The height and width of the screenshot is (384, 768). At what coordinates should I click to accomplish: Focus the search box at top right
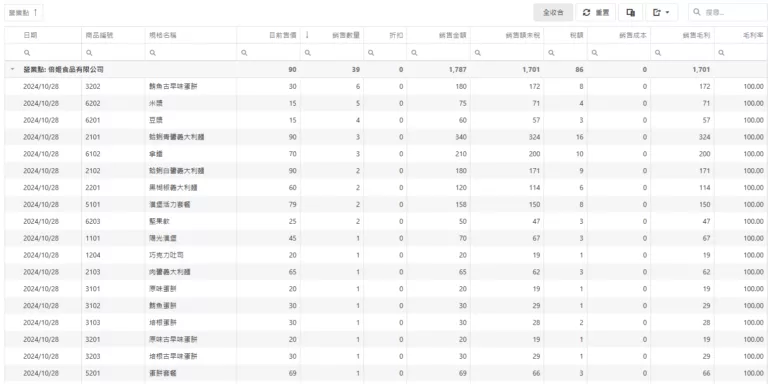(x=728, y=13)
